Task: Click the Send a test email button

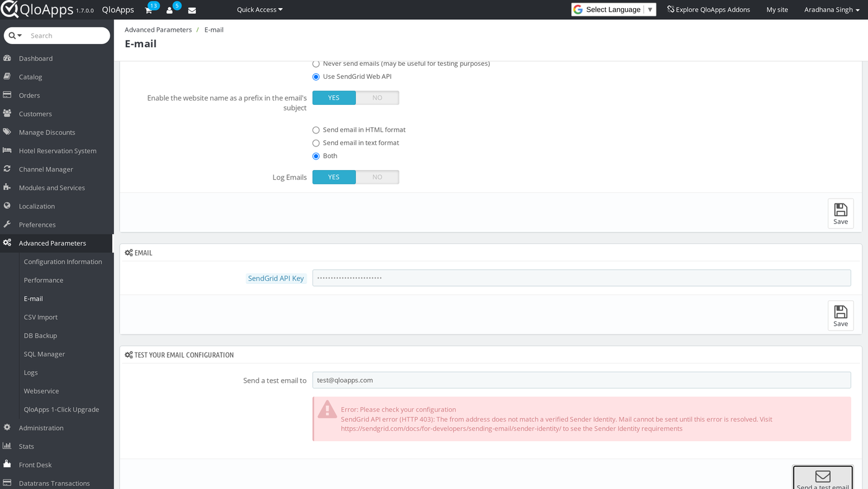Action: coord(823,478)
